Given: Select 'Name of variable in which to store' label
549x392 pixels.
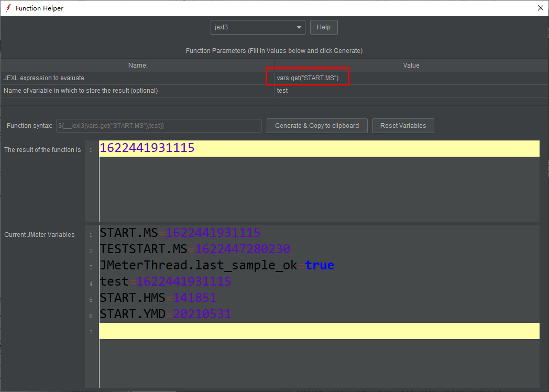Looking at the screenshot, I should (x=81, y=91).
